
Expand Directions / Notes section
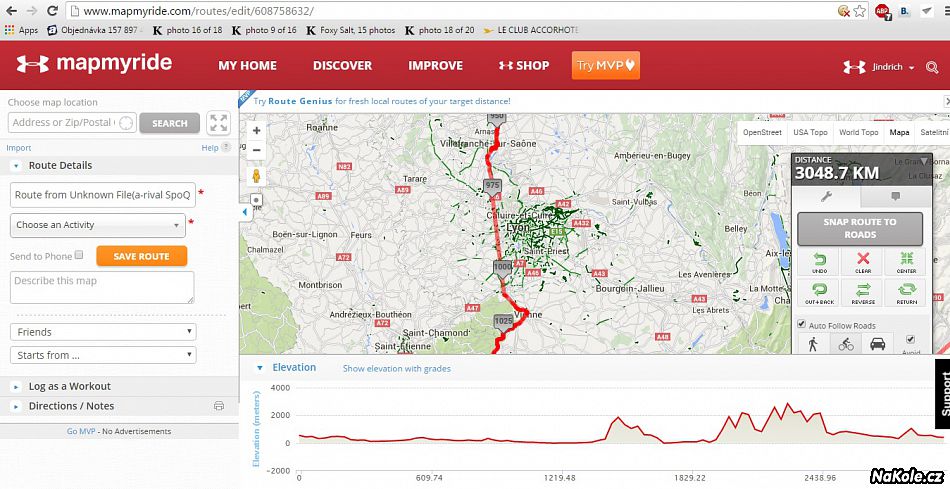pyautogui.click(x=16, y=406)
